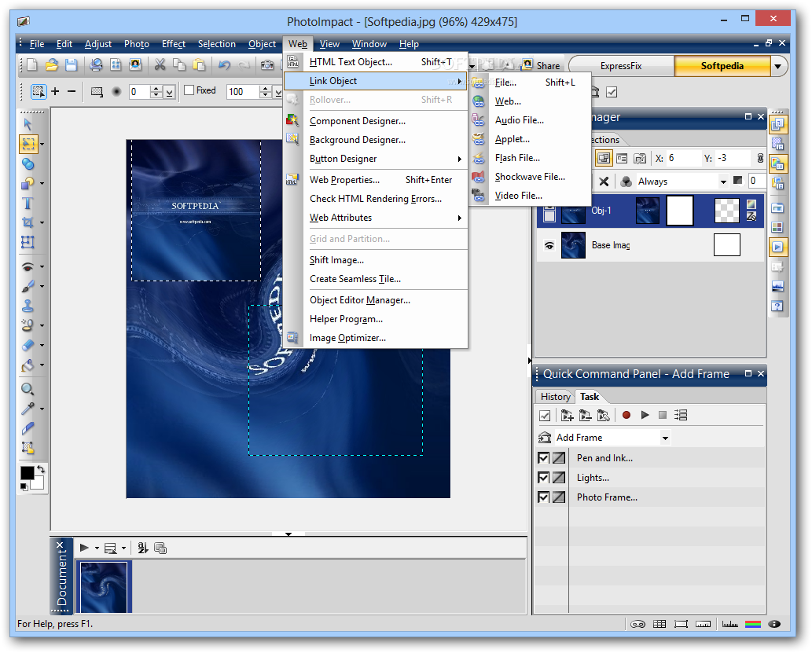
Task: Open the Add Frame task dropdown
Action: point(665,438)
